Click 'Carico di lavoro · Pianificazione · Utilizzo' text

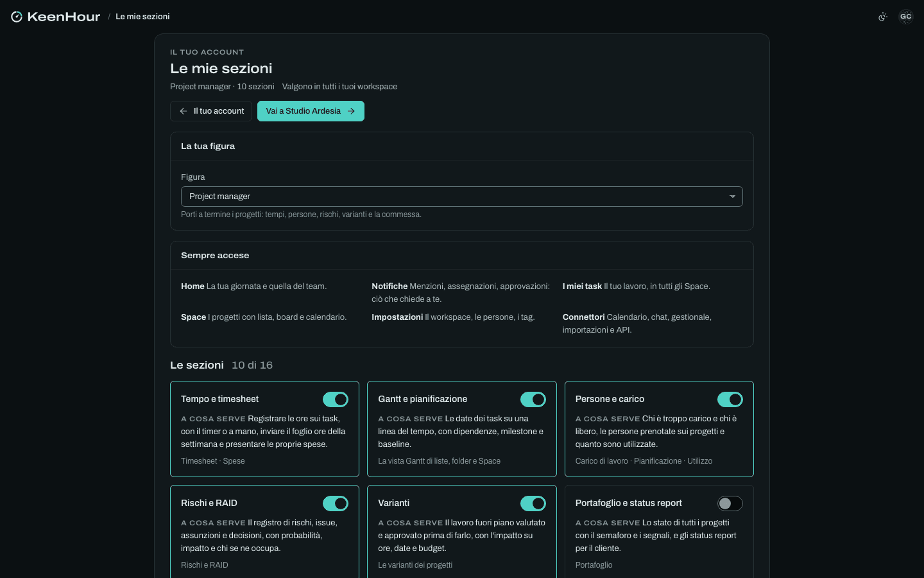644,461
